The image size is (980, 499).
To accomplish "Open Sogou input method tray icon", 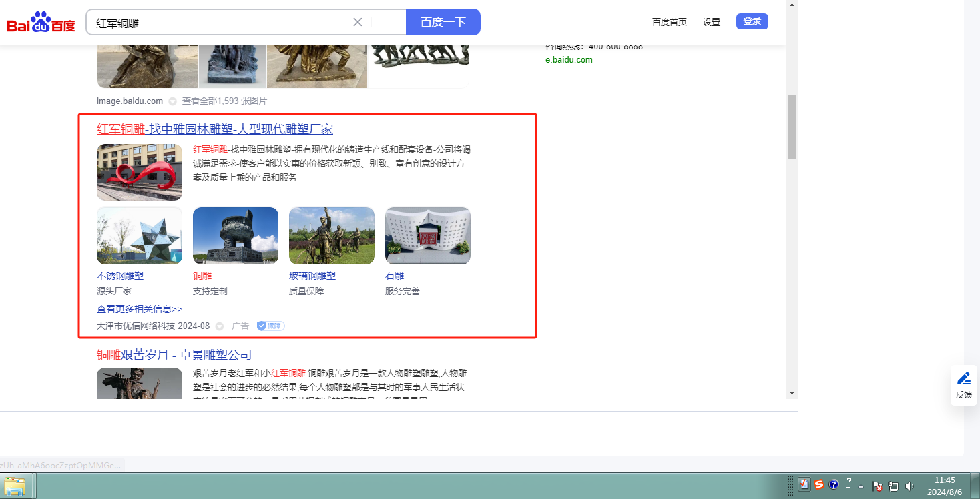I will pyautogui.click(x=819, y=485).
